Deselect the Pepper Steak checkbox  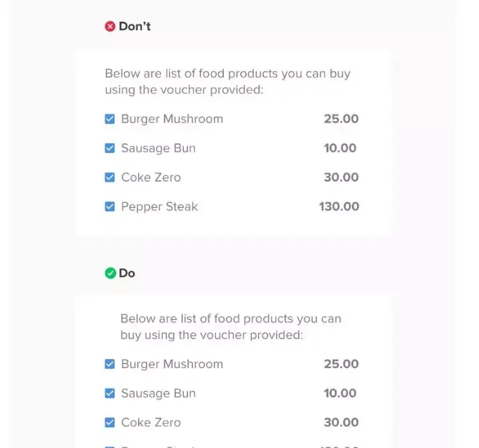click(110, 207)
